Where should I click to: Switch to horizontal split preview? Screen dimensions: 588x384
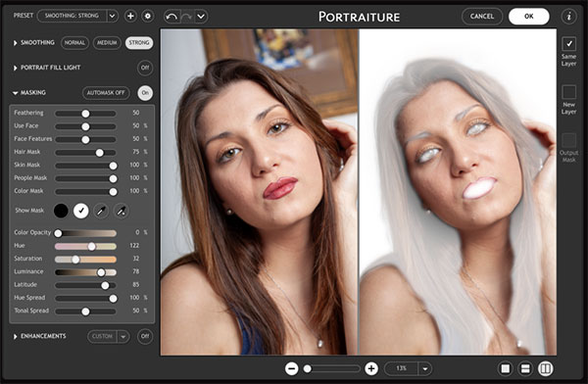tap(525, 368)
